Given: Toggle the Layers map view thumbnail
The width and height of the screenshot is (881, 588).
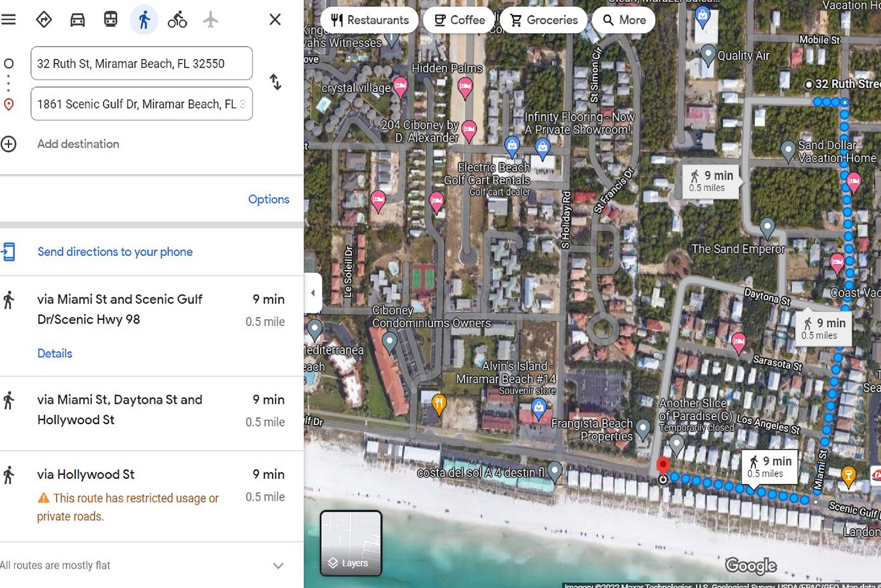Looking at the screenshot, I should pyautogui.click(x=351, y=543).
